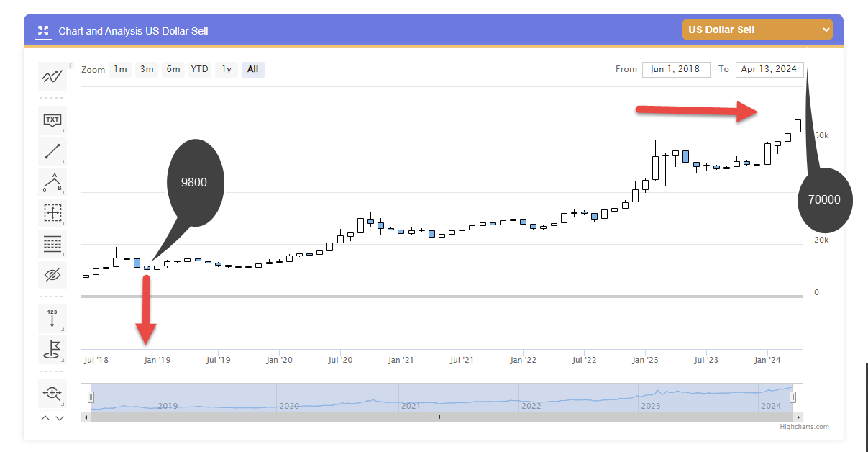Click the 2023 label in navigator

(650, 406)
